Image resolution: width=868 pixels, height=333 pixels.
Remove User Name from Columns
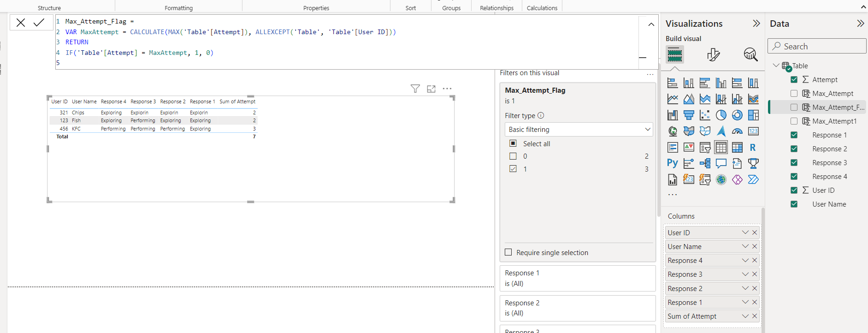(755, 246)
